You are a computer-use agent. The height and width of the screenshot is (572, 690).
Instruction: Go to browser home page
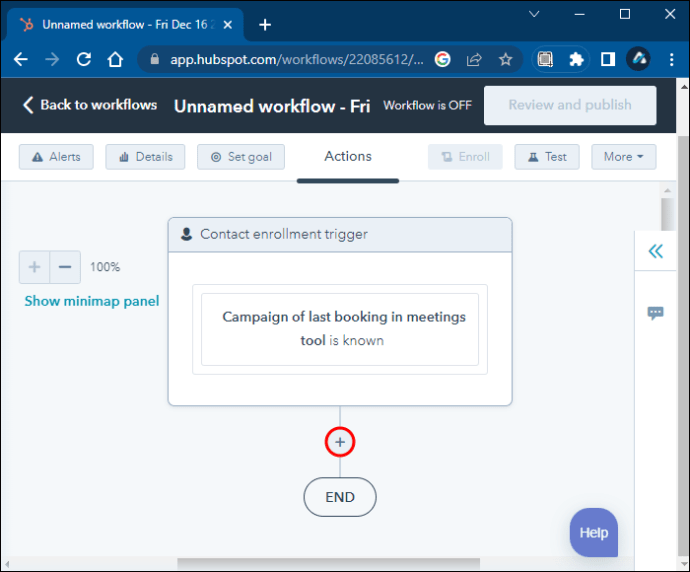[115, 59]
